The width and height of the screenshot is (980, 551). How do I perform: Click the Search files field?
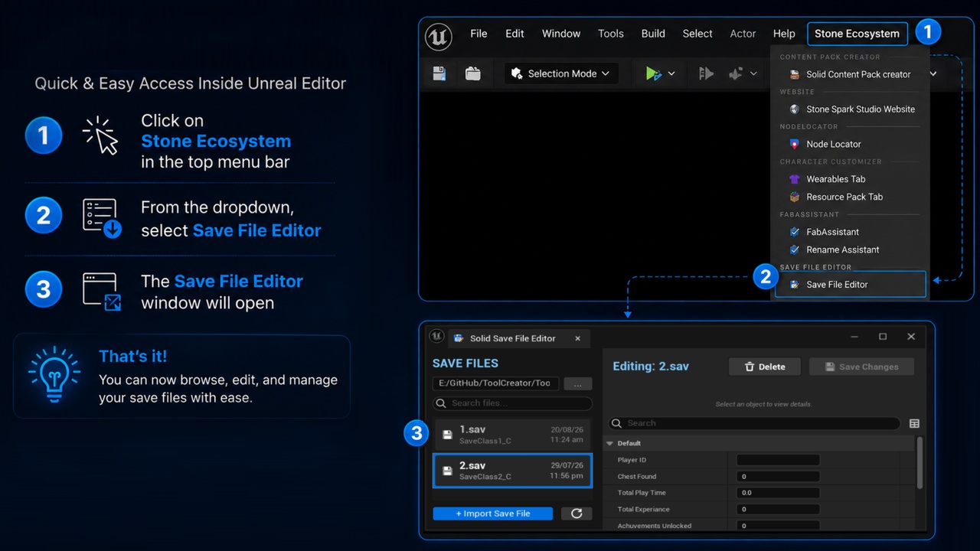pyautogui.click(x=512, y=403)
